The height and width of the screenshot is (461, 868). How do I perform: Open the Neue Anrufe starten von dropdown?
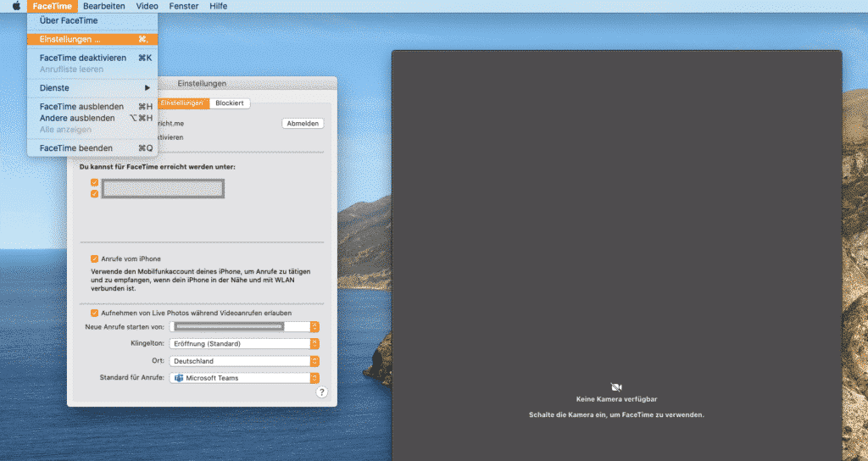(x=244, y=327)
